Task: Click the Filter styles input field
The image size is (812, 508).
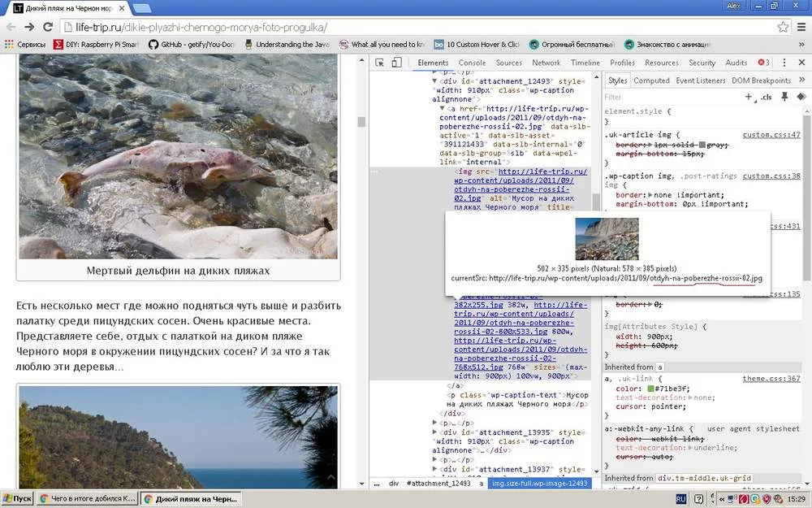Action: click(670, 97)
